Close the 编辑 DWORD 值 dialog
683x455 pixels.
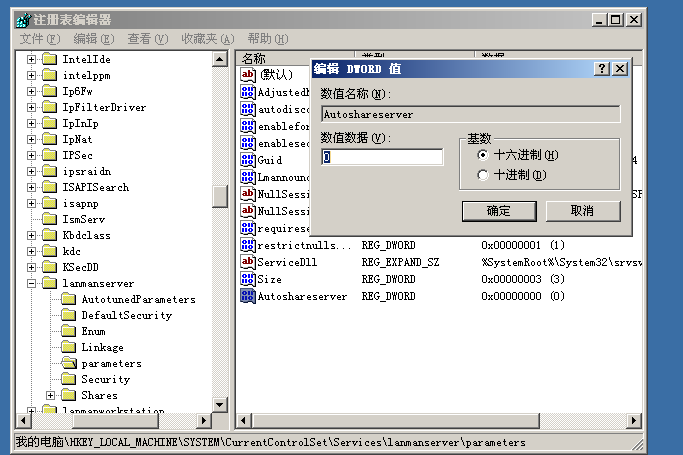(x=620, y=69)
